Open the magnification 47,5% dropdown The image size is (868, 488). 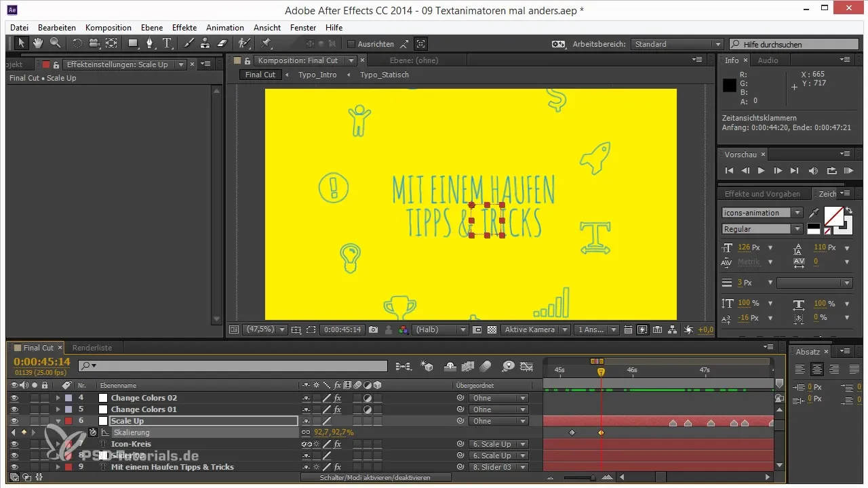pos(264,329)
